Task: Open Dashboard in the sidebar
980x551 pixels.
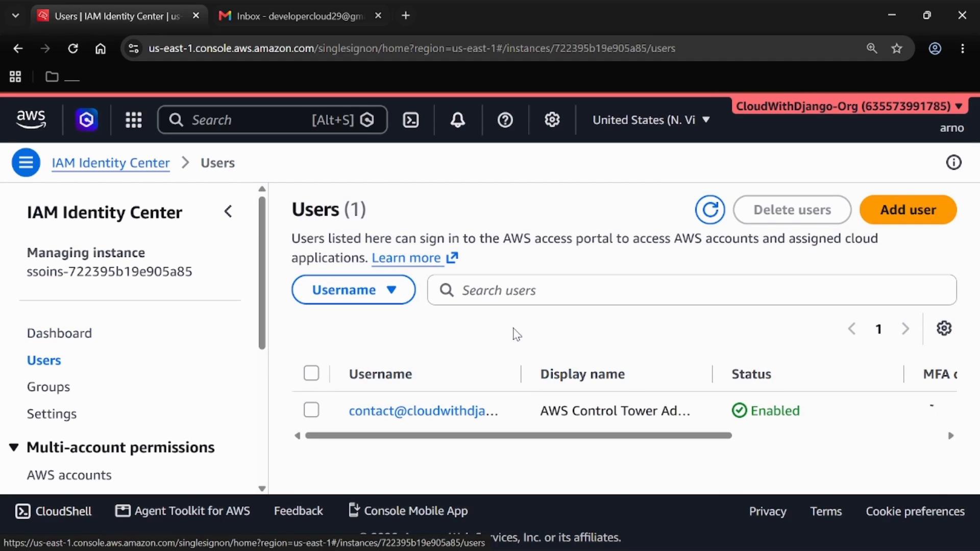Action: (59, 333)
